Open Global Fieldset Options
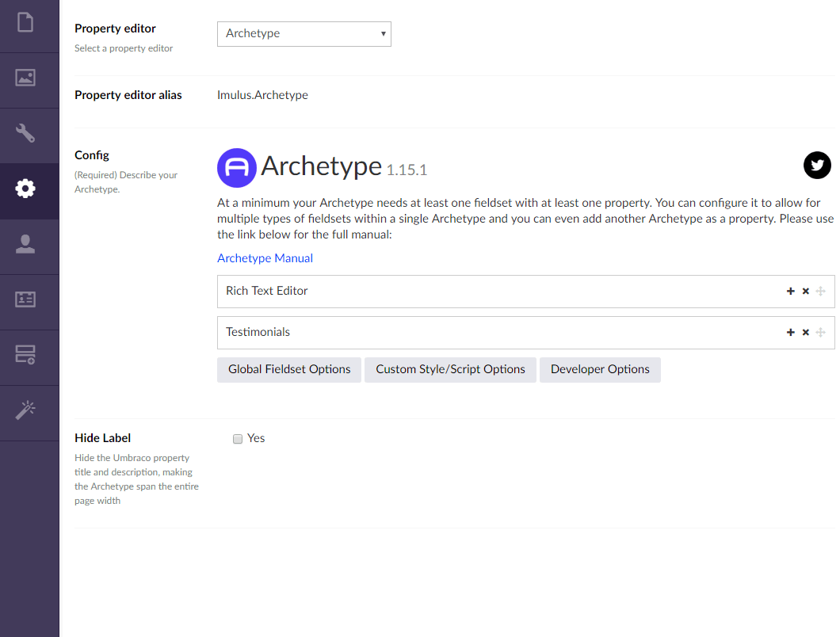 [x=289, y=370]
